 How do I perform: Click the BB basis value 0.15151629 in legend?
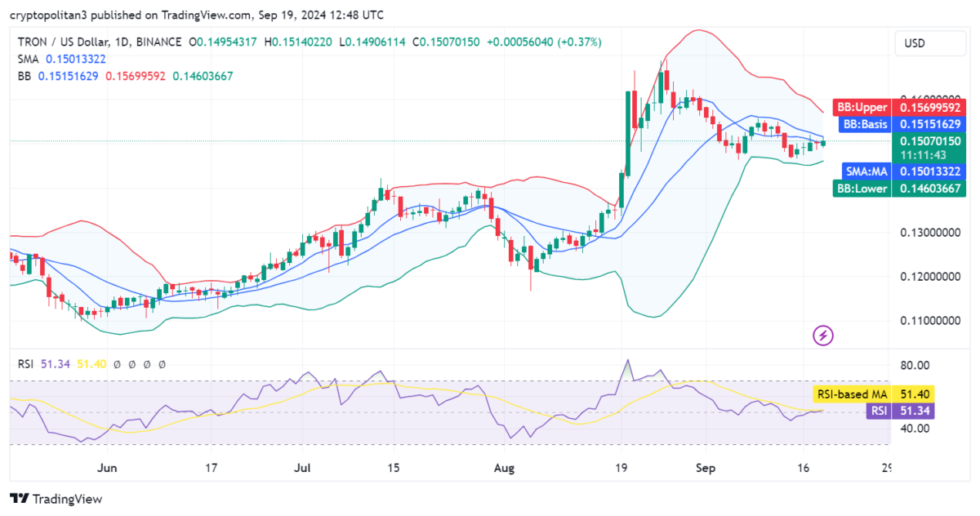tap(69, 76)
